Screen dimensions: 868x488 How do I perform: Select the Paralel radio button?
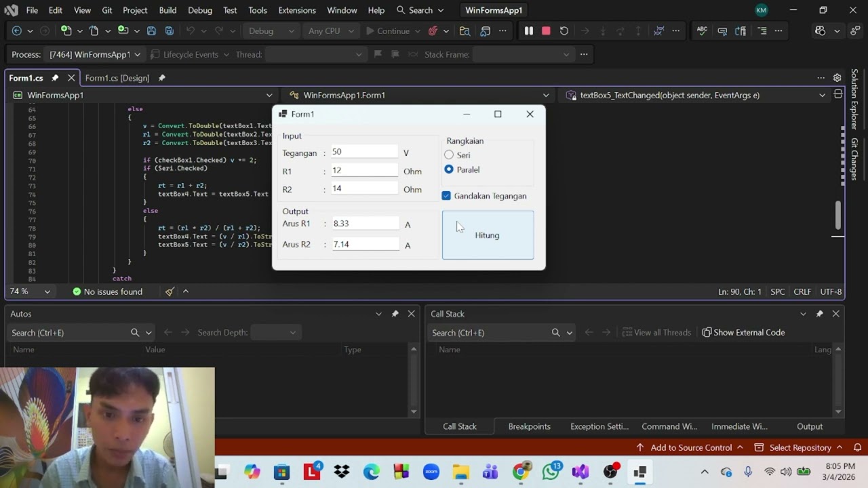449,169
